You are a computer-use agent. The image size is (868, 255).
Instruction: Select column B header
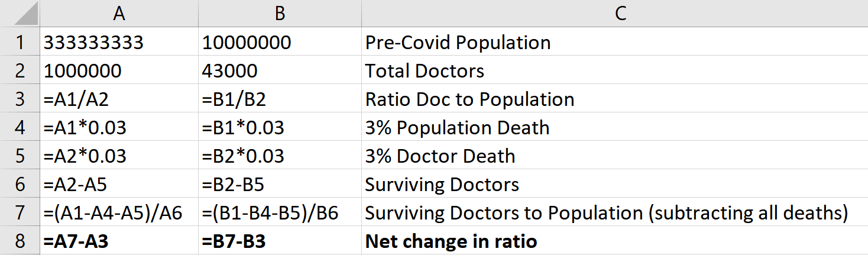click(280, 14)
